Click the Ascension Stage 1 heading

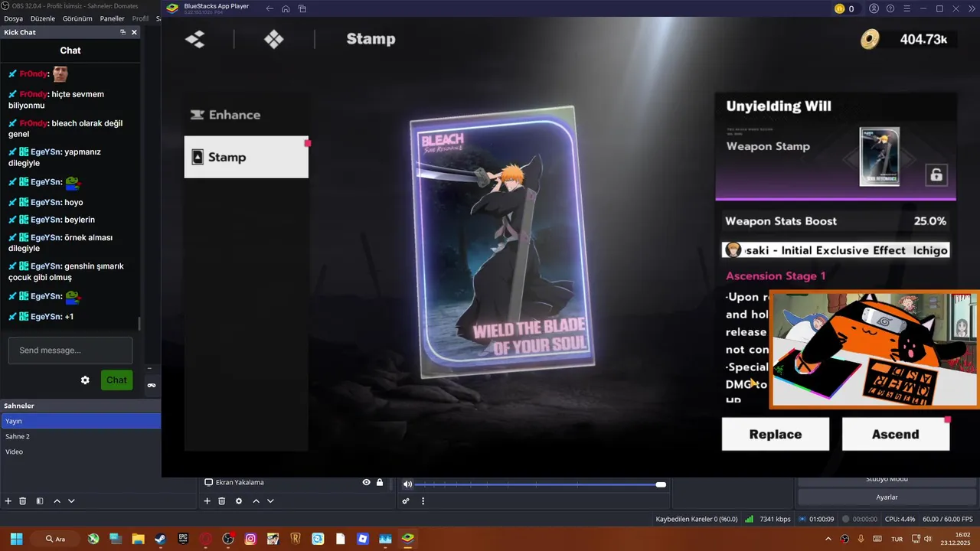coord(776,275)
